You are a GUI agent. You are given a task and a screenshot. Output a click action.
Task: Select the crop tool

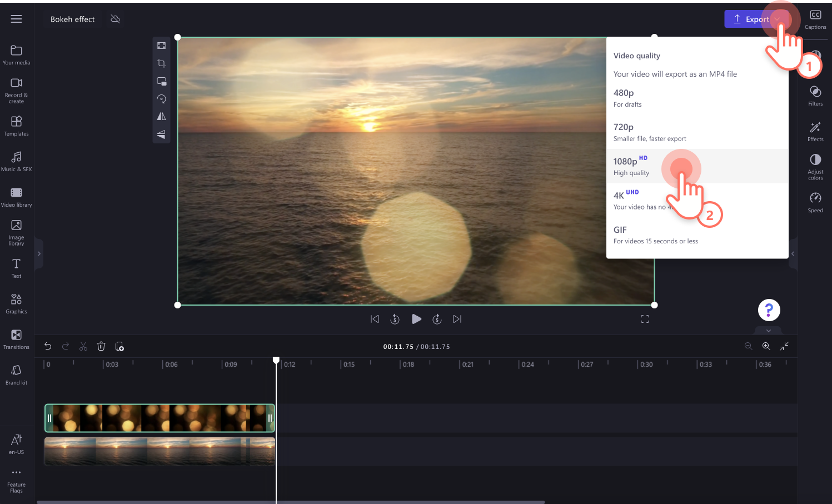162,63
